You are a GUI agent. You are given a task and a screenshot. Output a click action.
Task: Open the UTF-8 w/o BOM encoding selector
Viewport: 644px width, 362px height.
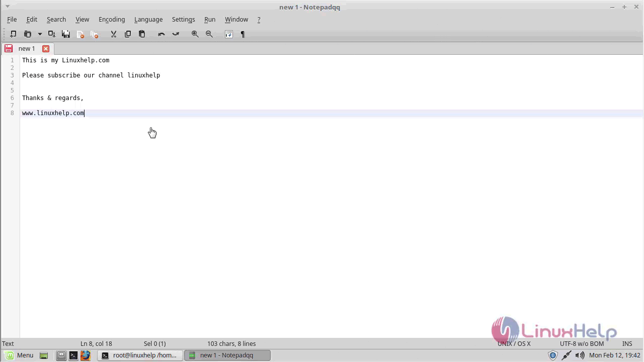[x=582, y=344]
